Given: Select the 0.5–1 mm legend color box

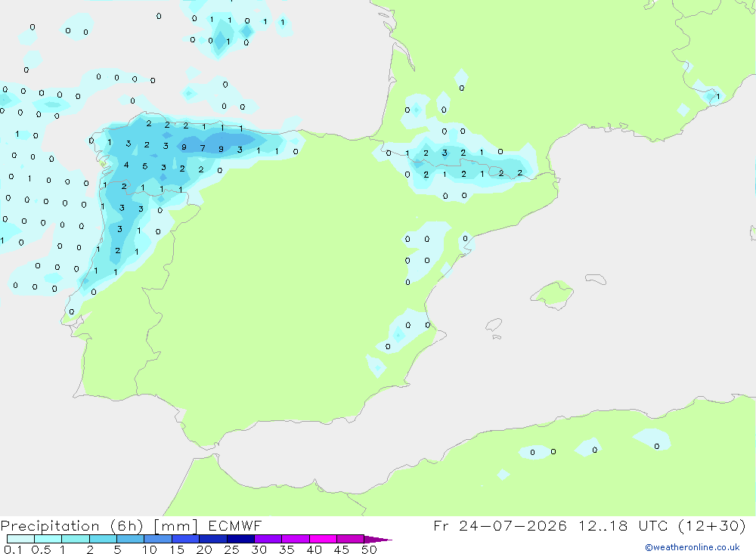Looking at the screenshot, I should point(48,539).
